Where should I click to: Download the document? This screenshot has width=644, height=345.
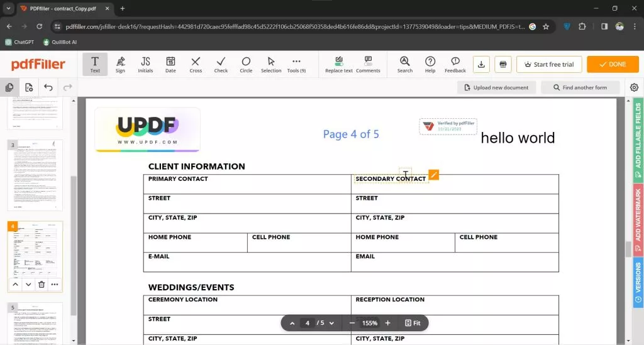481,64
